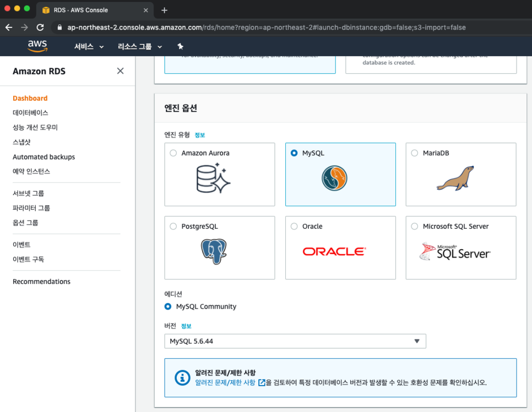Open 이벤트 in the sidebar
532x412 pixels.
tap(21, 245)
